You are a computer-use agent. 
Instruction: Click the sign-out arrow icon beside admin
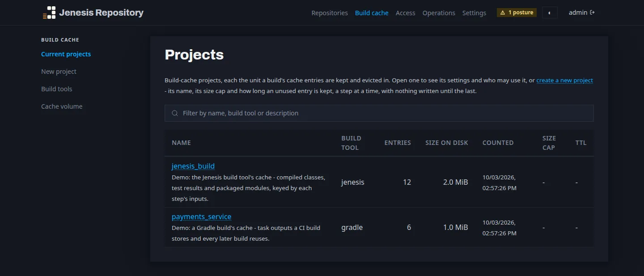[x=592, y=13]
